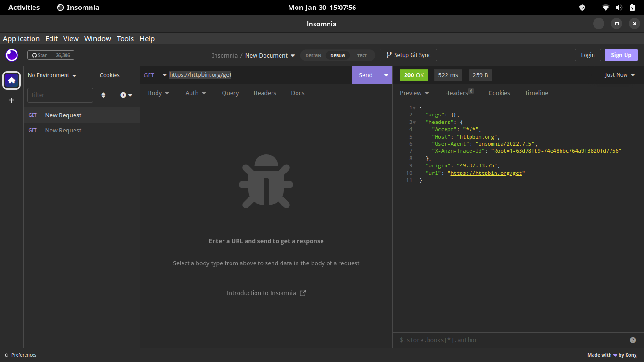644x362 pixels.
Task: Toggle DEBUG mode on
Action: click(x=338, y=55)
